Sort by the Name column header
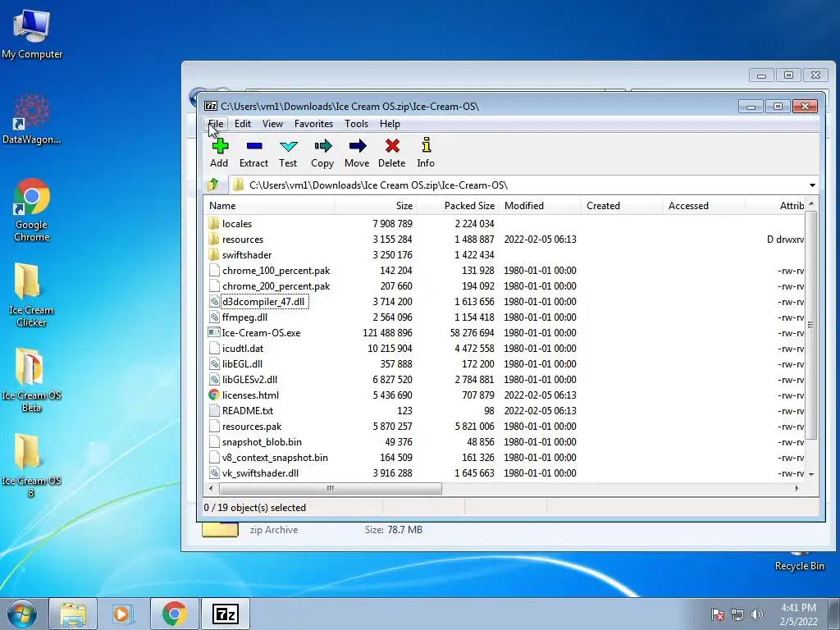 pyautogui.click(x=269, y=206)
